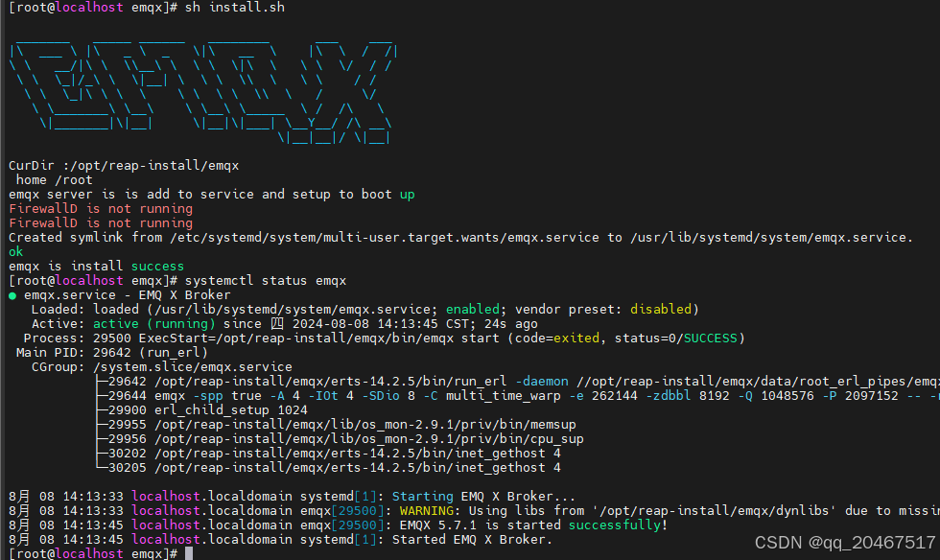This screenshot has height=560, width=940.
Task: Click the process 29956 cpu_sup row
Action: point(340,439)
